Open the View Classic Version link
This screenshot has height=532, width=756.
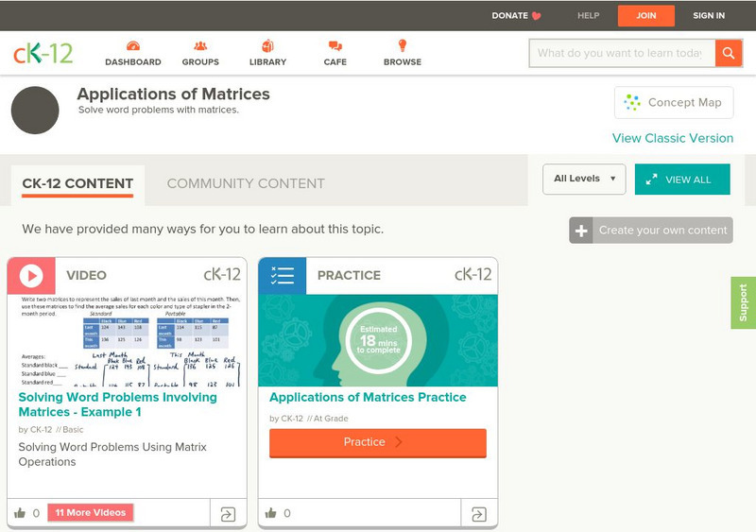tap(672, 138)
